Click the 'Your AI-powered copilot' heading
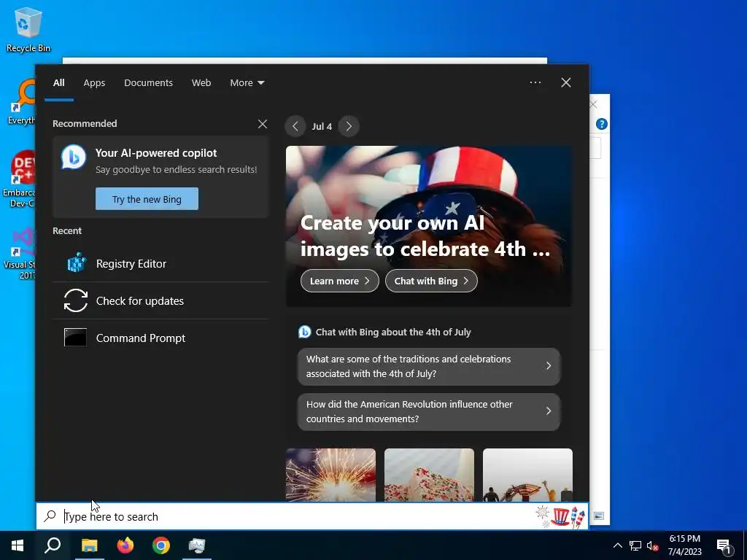747x560 pixels. coord(156,153)
